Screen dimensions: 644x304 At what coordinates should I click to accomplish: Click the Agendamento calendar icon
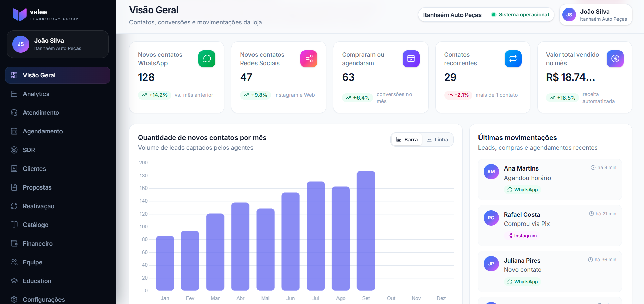pos(14,131)
